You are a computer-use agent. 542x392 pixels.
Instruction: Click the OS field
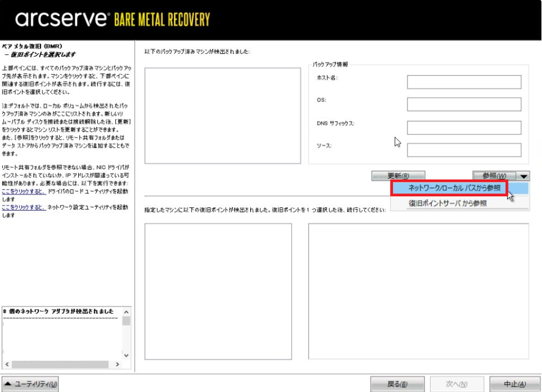click(464, 104)
